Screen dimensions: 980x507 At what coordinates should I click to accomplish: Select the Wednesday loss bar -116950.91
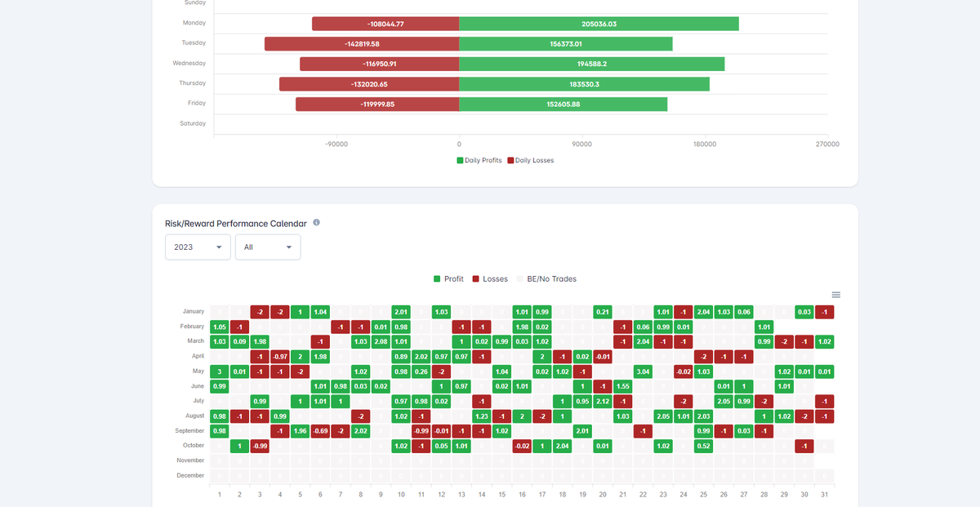point(380,64)
